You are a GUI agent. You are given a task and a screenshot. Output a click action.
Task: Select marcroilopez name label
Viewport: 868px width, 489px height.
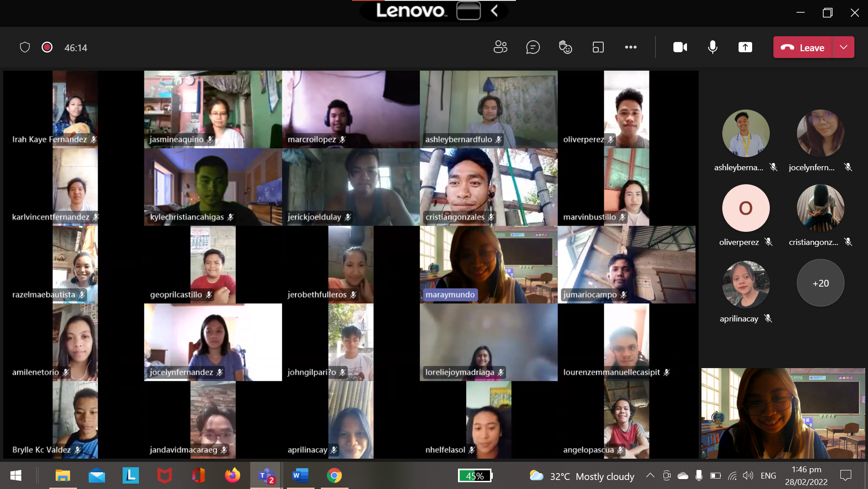tap(312, 139)
